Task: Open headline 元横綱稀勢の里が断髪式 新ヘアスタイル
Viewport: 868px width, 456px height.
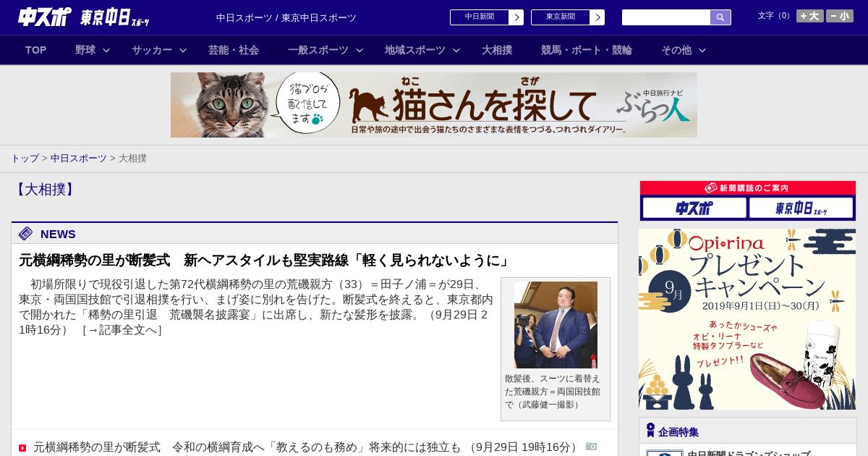Action: pyautogui.click(x=265, y=261)
